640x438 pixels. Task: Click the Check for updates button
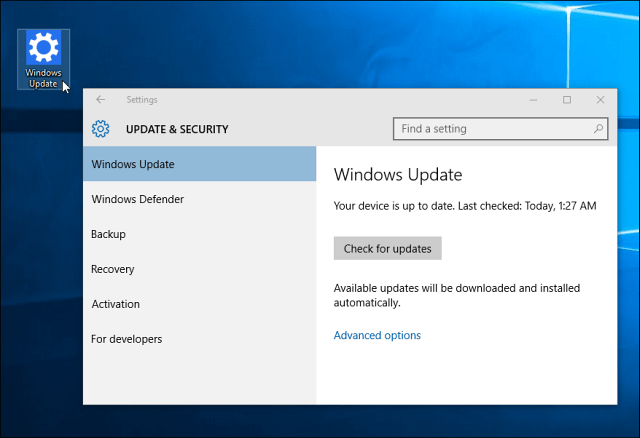pyautogui.click(x=387, y=249)
